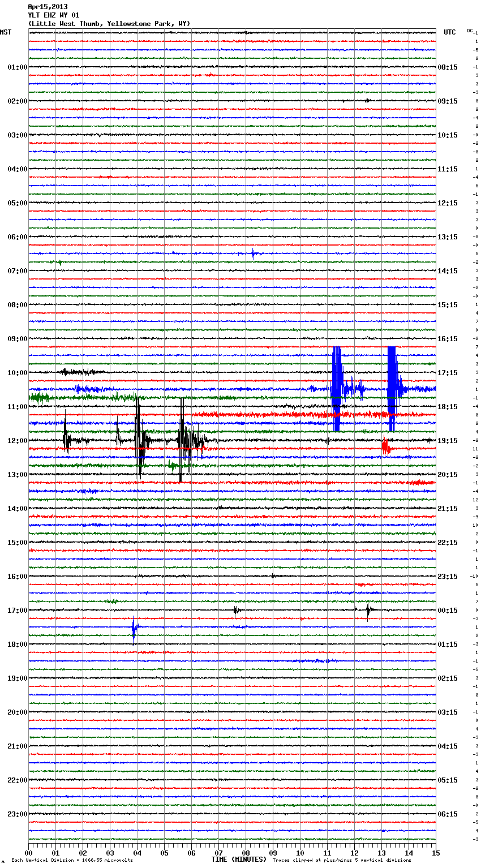
Task: Select the 23:00 MST row label
Action: (18, 814)
